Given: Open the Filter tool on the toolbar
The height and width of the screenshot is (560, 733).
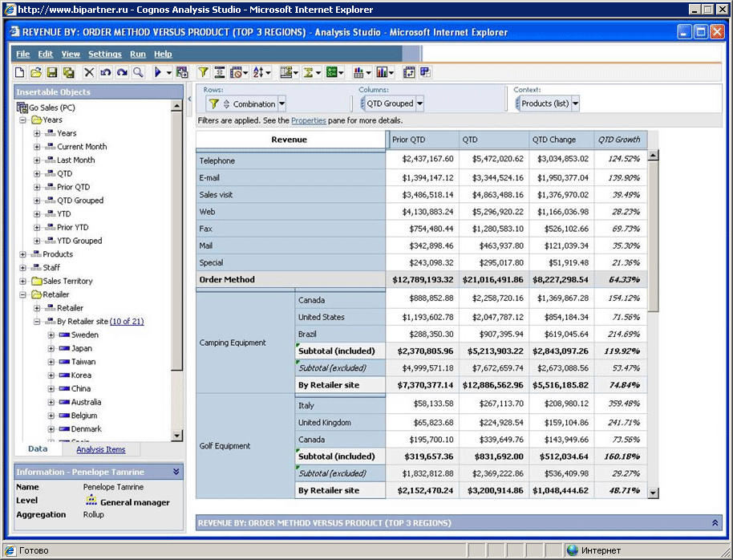Looking at the screenshot, I should 202,72.
